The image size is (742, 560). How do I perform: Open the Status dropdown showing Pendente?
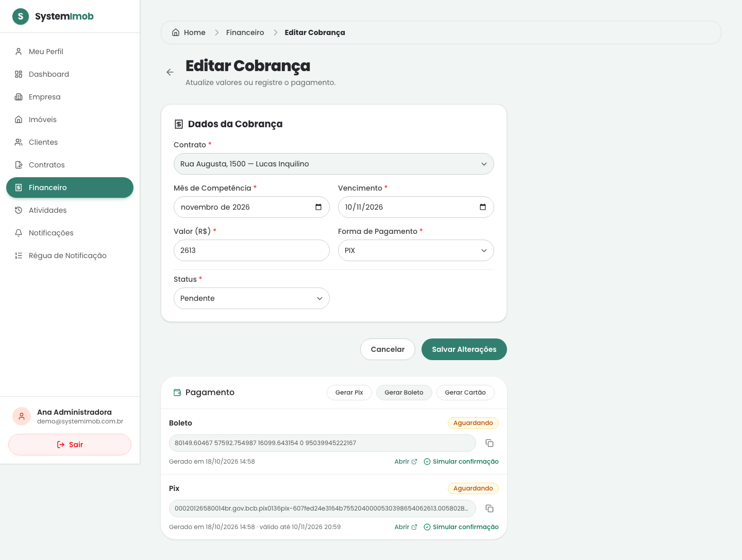(x=251, y=298)
